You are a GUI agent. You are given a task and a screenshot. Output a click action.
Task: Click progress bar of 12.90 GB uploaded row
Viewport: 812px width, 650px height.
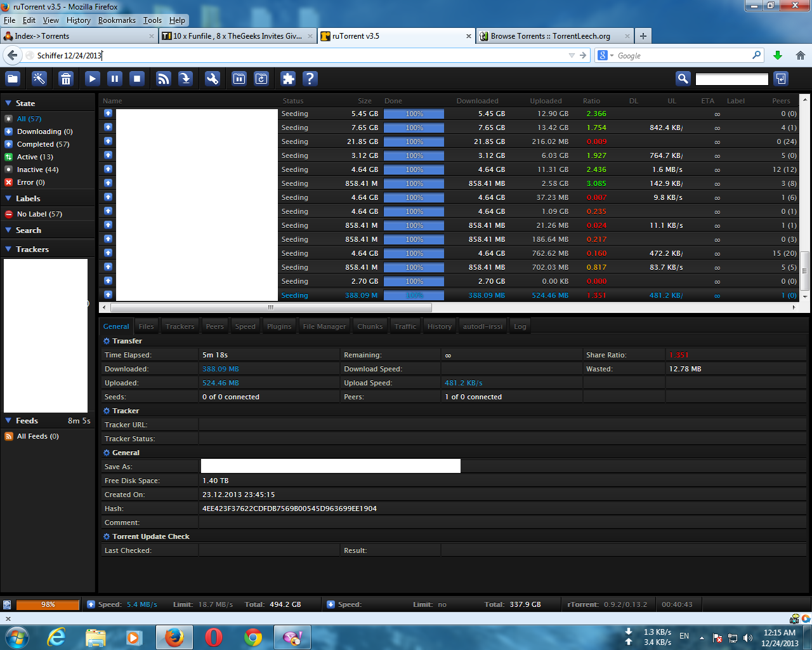(x=414, y=114)
